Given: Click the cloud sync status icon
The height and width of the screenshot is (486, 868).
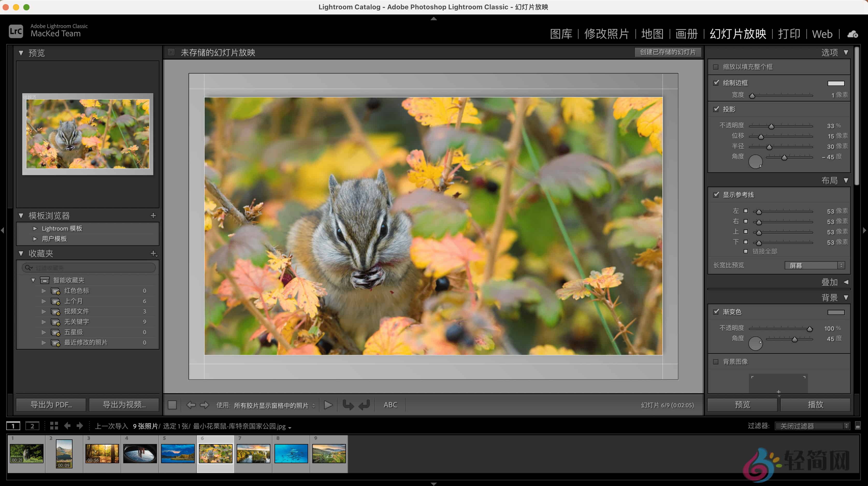Looking at the screenshot, I should pos(852,34).
